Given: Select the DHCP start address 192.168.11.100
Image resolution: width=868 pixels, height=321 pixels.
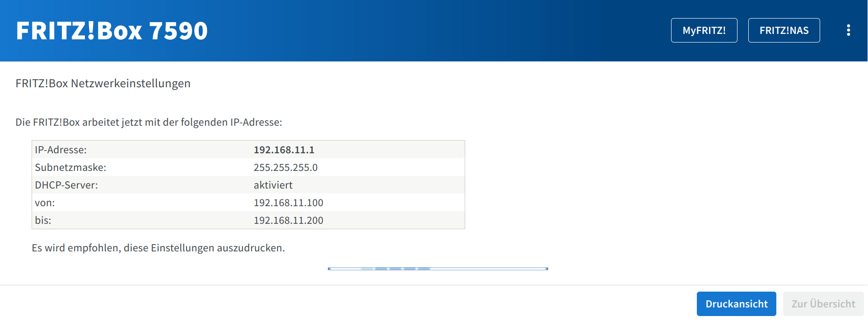Looking at the screenshot, I should (x=288, y=203).
